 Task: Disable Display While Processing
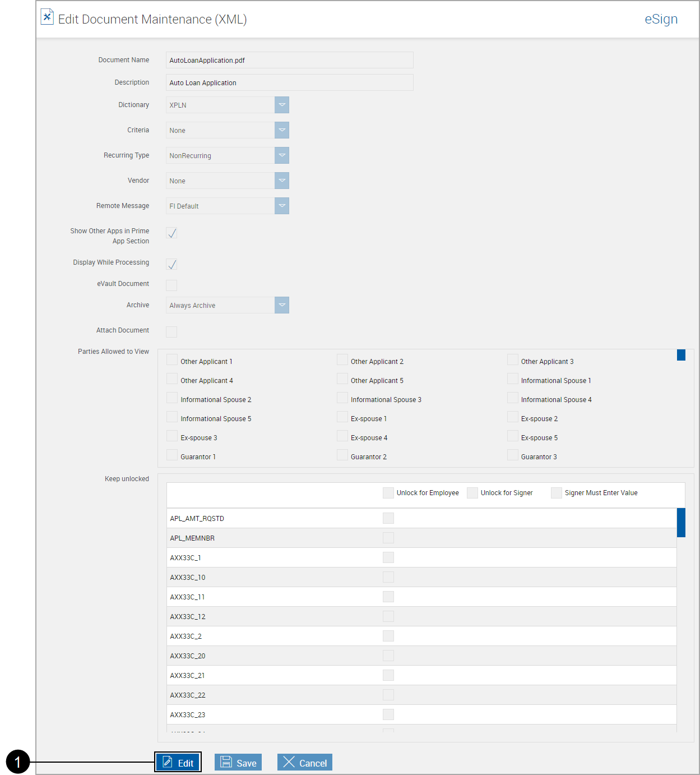[171, 264]
